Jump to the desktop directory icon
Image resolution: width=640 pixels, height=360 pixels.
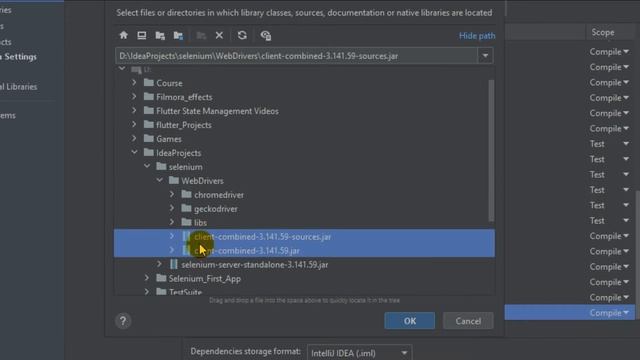coord(142,36)
